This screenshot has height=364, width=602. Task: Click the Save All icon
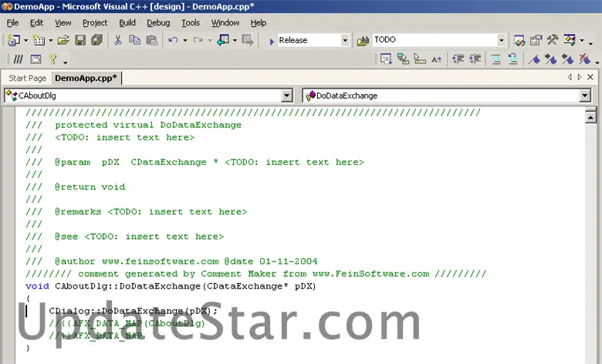coord(96,40)
